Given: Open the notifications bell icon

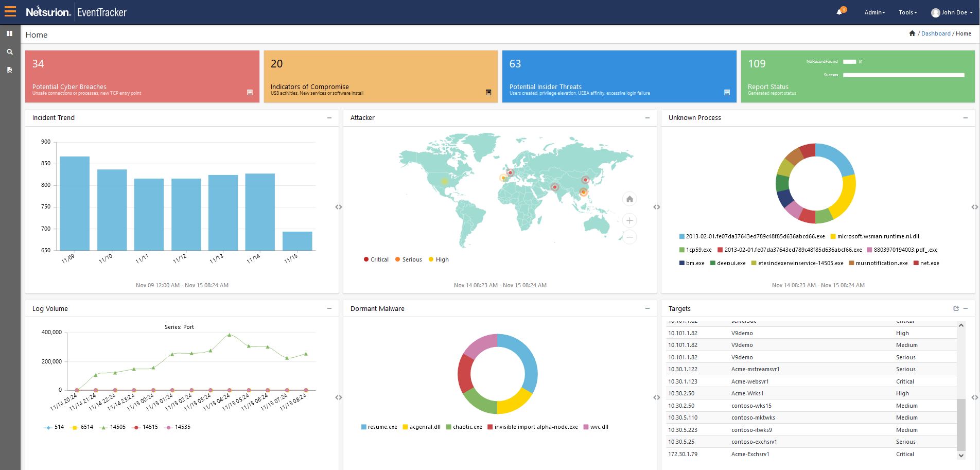Looking at the screenshot, I should [838, 12].
